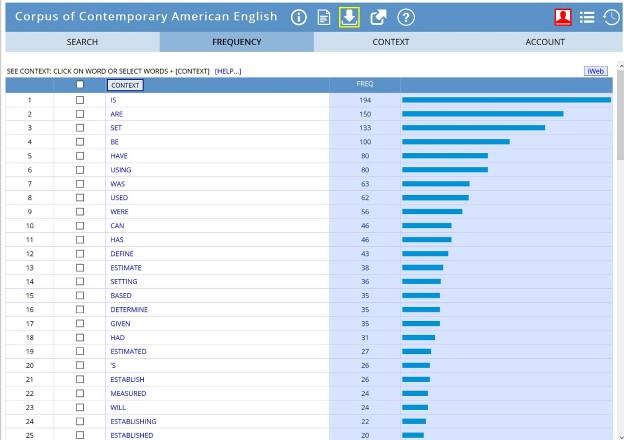Open the corpus info icon

click(x=298, y=17)
